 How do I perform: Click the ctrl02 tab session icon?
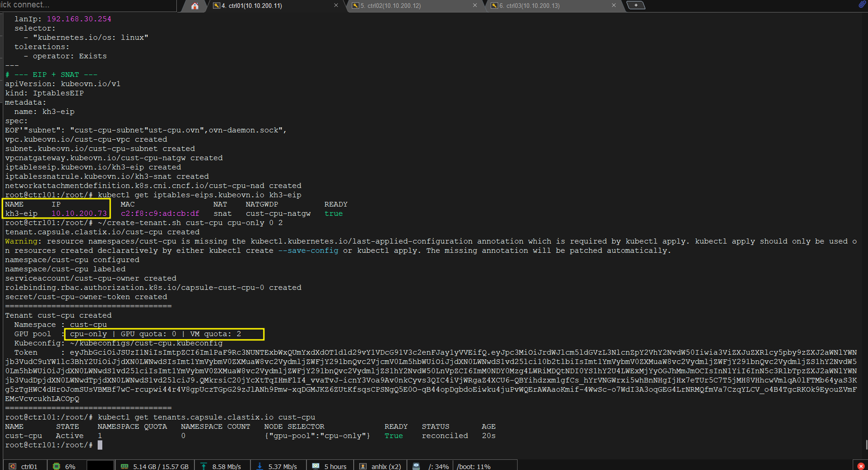[355, 6]
